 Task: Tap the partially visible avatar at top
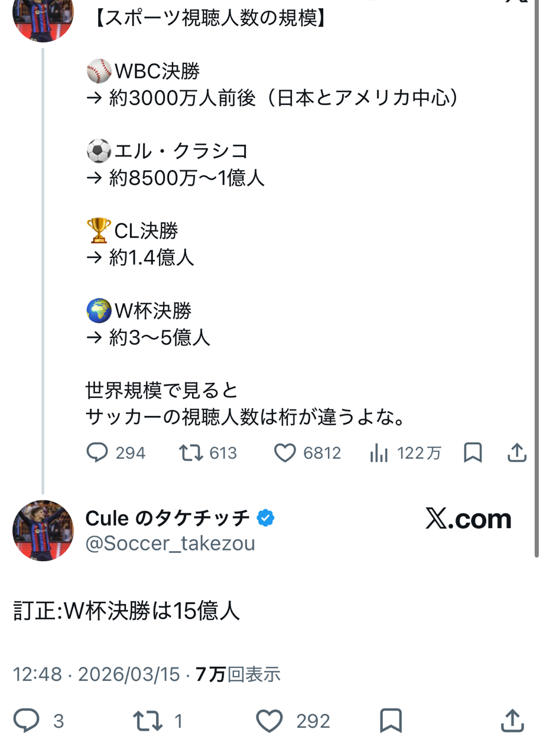(43, 18)
